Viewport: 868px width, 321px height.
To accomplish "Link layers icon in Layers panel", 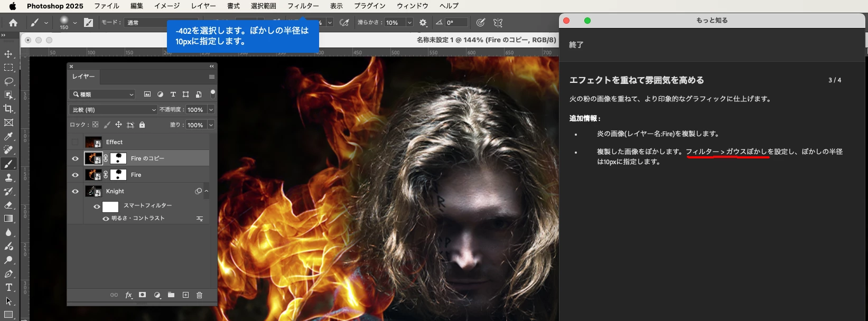I will (x=114, y=295).
